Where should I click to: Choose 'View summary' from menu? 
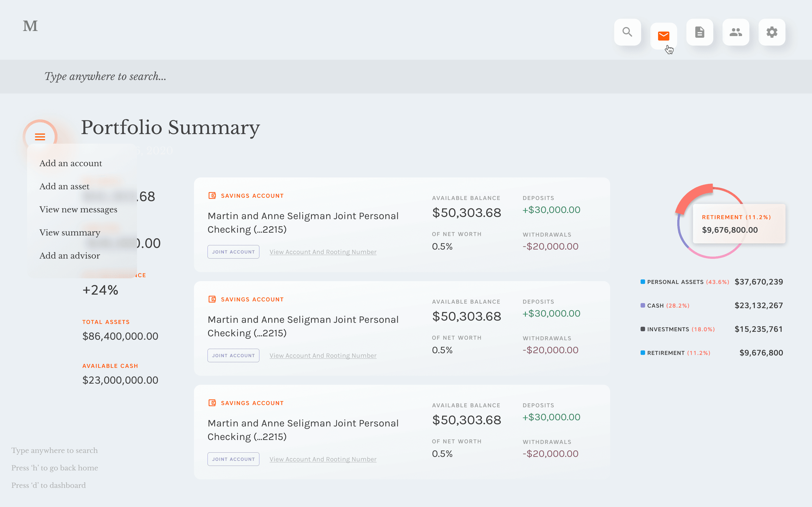[70, 233]
